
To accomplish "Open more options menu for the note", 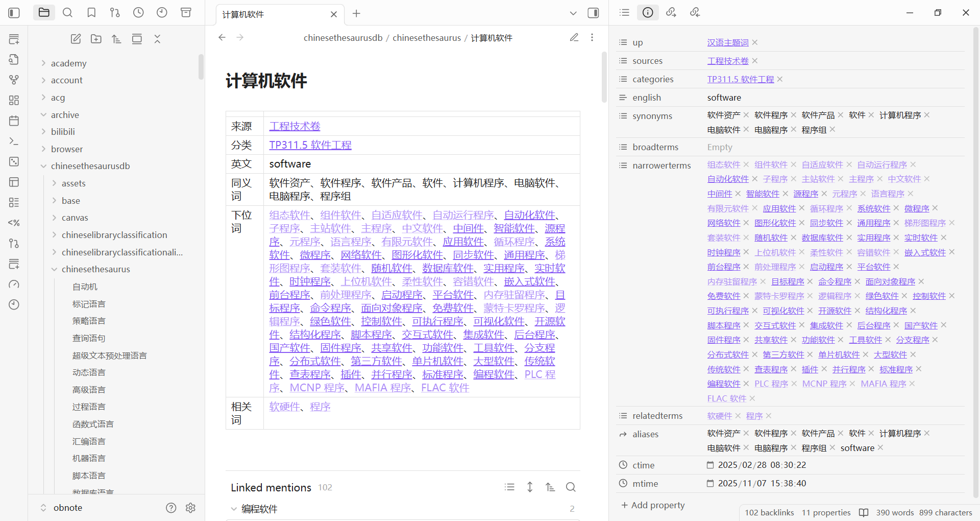I will 592,37.
